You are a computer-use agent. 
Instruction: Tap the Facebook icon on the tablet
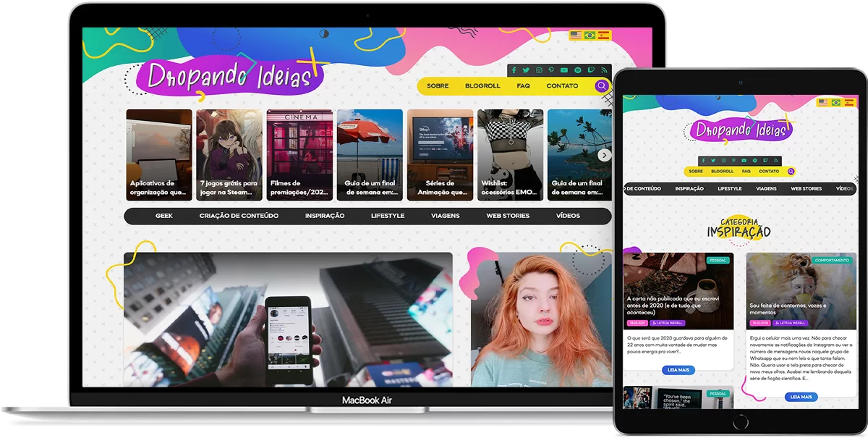(x=703, y=161)
